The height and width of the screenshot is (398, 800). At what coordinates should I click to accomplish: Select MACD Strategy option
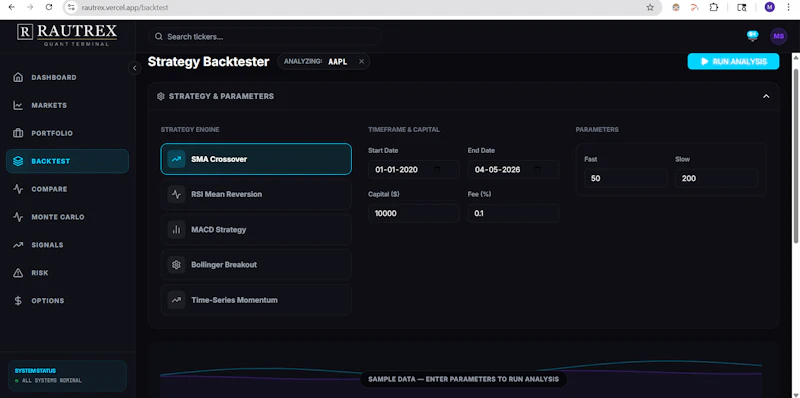click(x=256, y=230)
